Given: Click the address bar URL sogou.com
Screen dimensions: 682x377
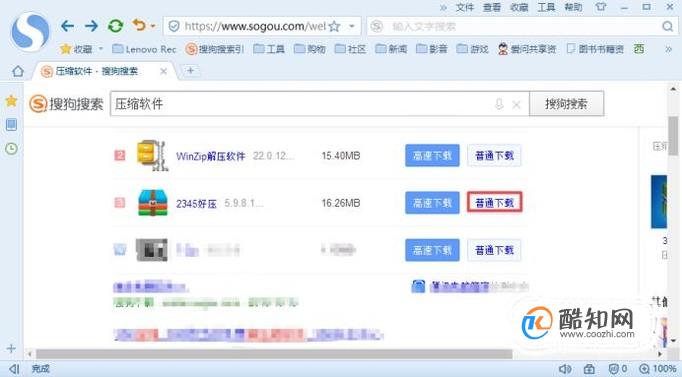Looking at the screenshot, I should coord(255,27).
